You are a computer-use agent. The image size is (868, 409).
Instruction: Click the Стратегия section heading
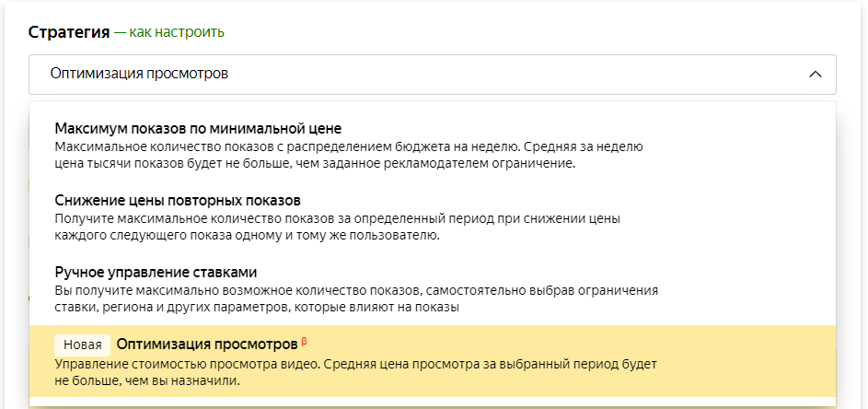[x=68, y=32]
